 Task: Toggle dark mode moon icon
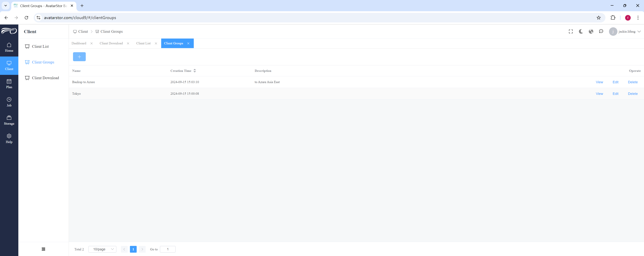tap(581, 31)
